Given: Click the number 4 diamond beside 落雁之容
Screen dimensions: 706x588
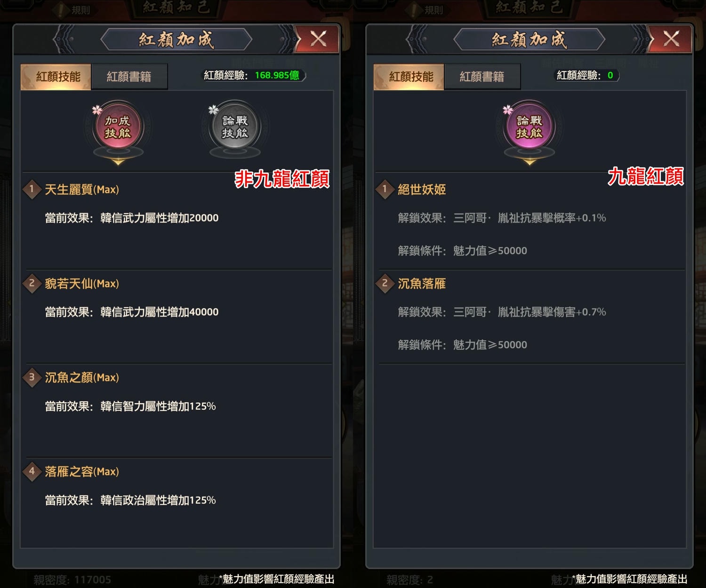Looking at the screenshot, I should tap(32, 471).
